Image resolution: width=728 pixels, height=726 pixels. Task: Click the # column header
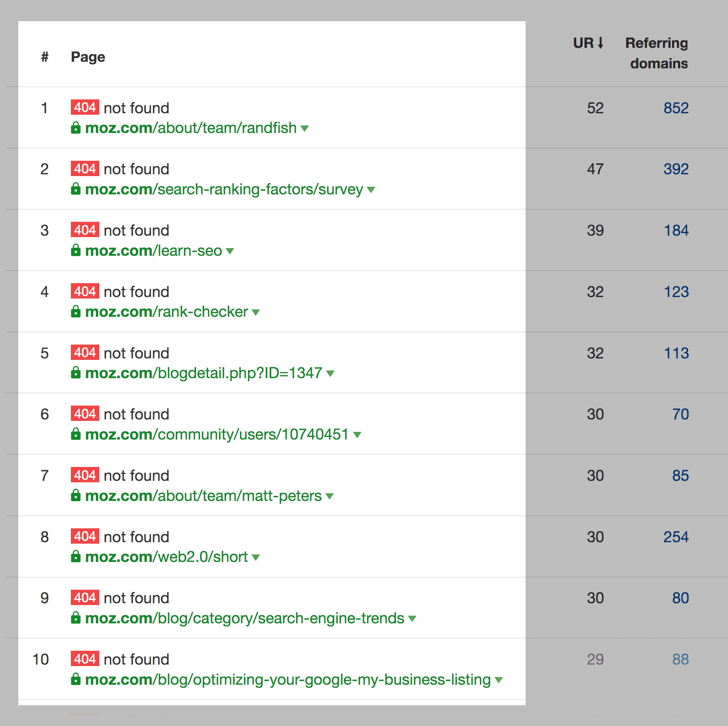(45, 57)
